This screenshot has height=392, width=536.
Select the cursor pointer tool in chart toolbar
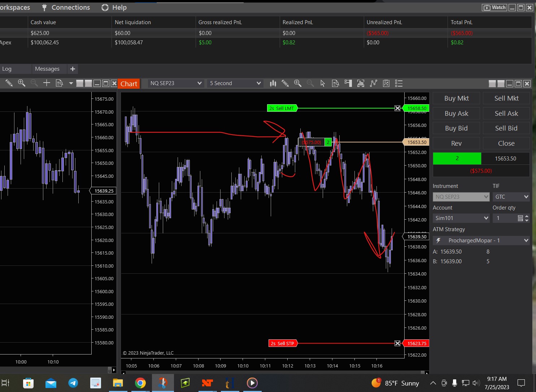click(323, 84)
